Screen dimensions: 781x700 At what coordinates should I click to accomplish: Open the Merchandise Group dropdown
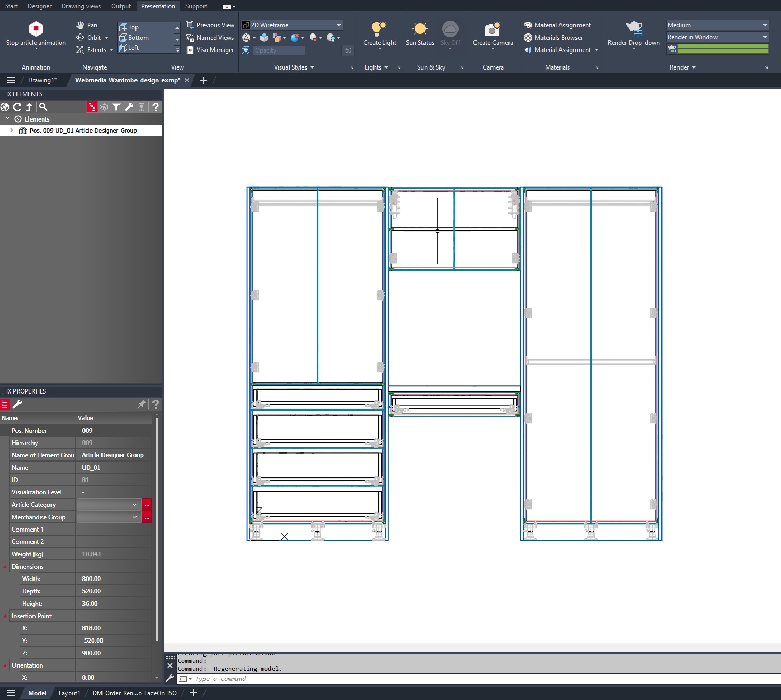tap(108, 517)
